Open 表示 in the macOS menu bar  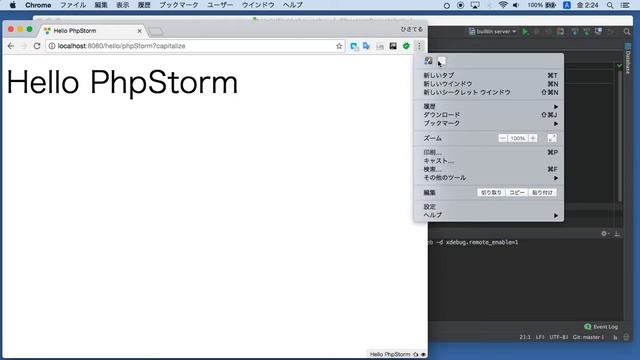tap(122, 5)
